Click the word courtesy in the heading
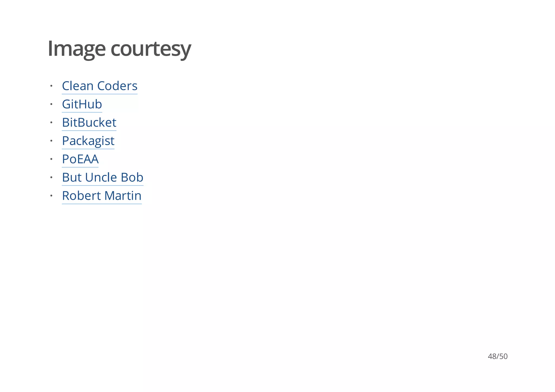555x392 pixels. click(151, 49)
